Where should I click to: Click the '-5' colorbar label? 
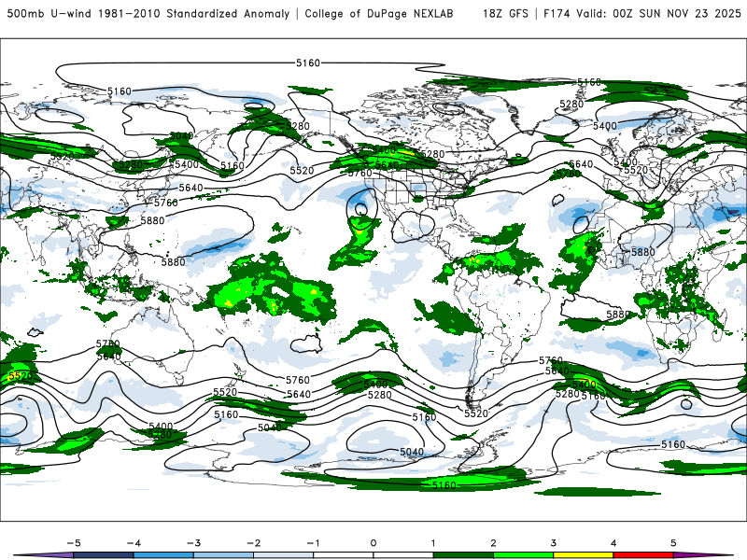74,543
